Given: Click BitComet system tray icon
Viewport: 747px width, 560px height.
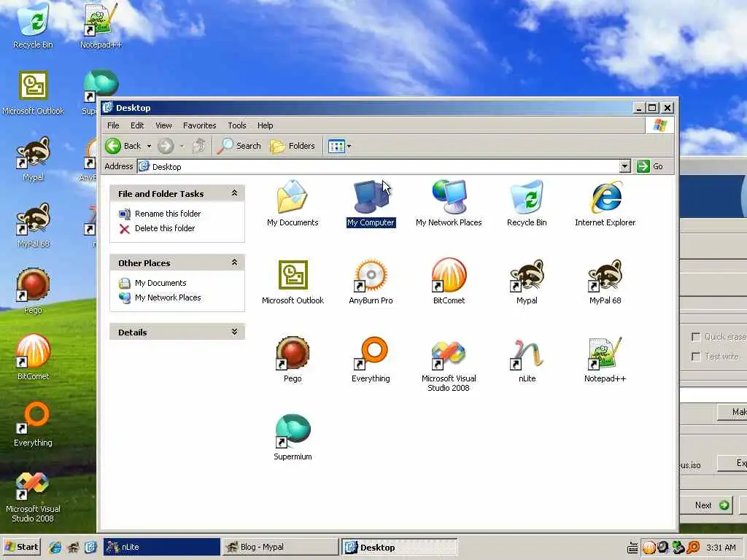Looking at the screenshot, I should (649, 547).
